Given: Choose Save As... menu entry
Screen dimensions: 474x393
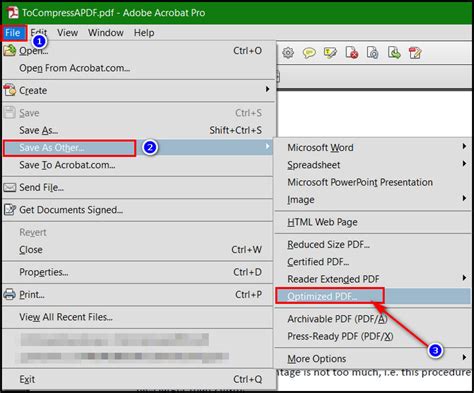Looking at the screenshot, I should tap(139, 130).
